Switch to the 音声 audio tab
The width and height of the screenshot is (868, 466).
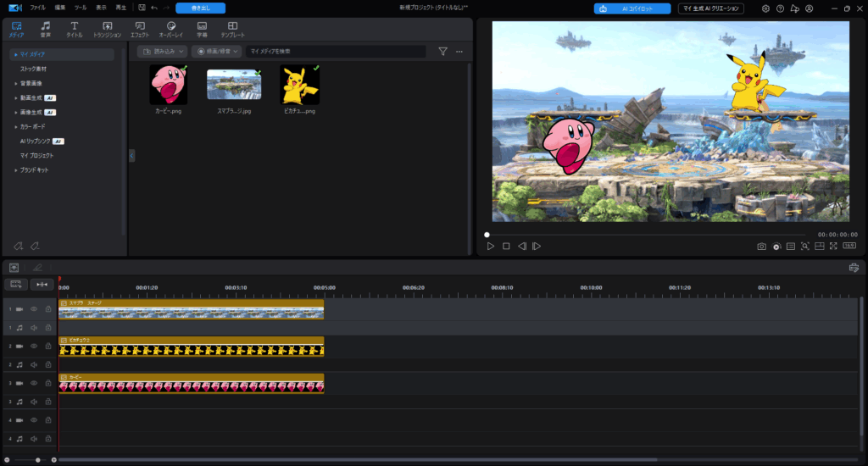46,30
